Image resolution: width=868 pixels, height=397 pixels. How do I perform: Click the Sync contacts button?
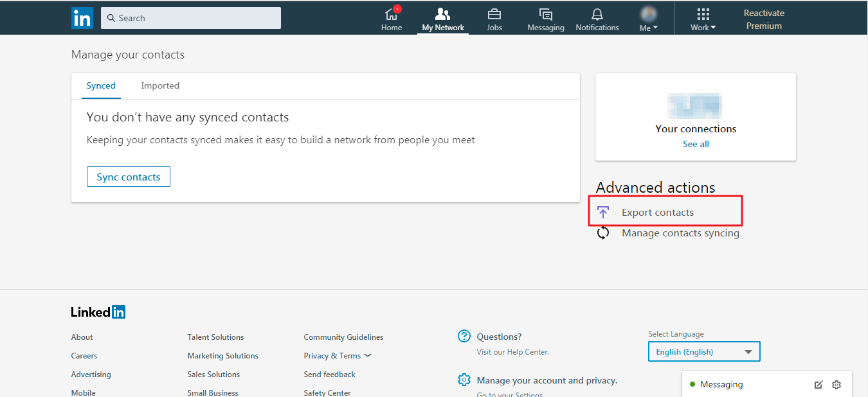tap(129, 177)
